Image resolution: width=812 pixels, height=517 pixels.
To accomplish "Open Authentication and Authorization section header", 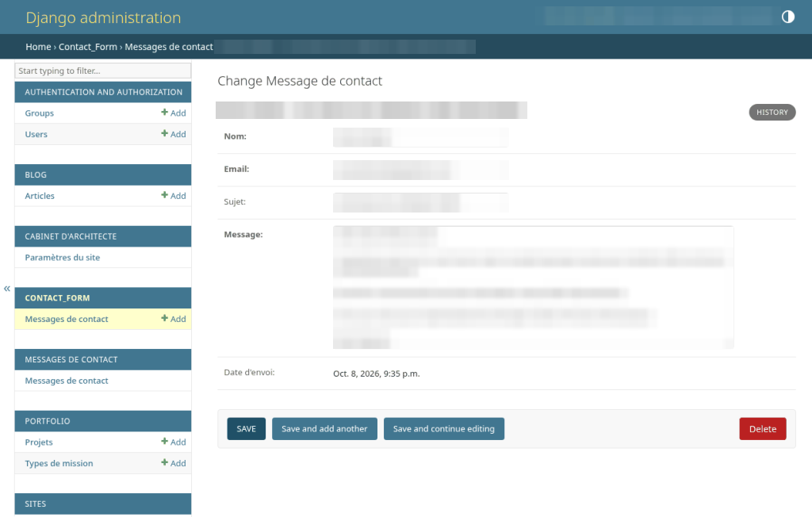I will pyautogui.click(x=104, y=92).
